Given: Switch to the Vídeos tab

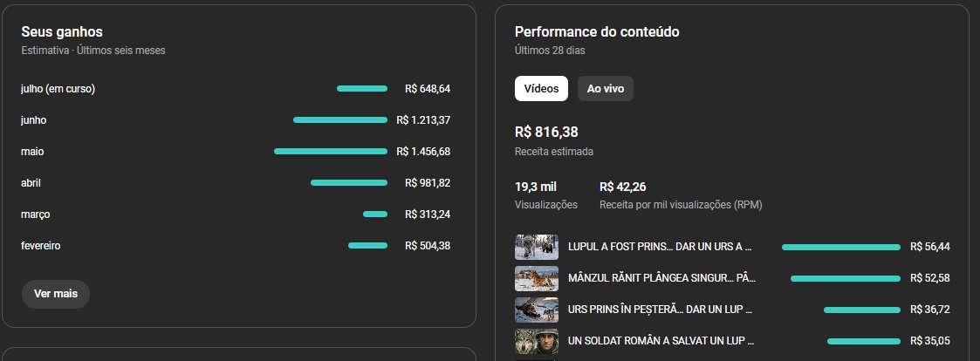Looking at the screenshot, I should [541, 89].
